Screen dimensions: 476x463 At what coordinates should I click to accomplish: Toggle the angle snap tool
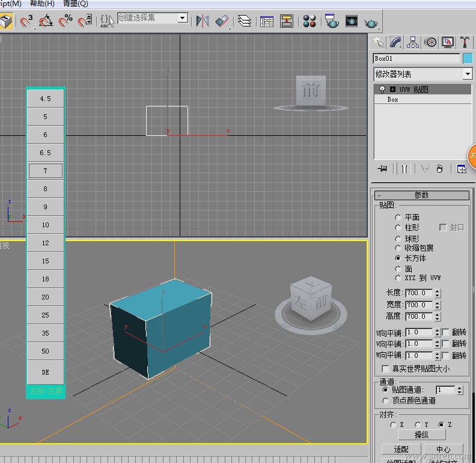click(x=46, y=21)
